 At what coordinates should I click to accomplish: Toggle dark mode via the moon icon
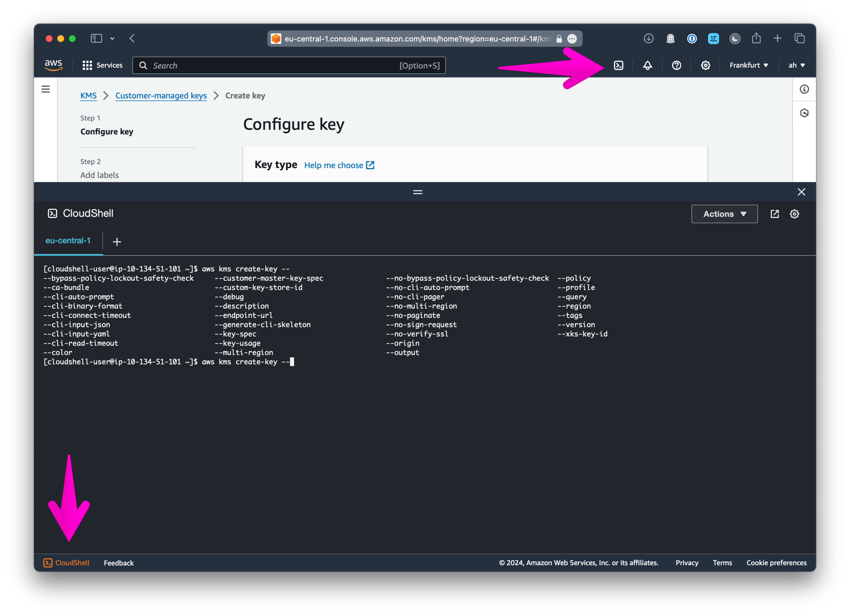click(735, 38)
